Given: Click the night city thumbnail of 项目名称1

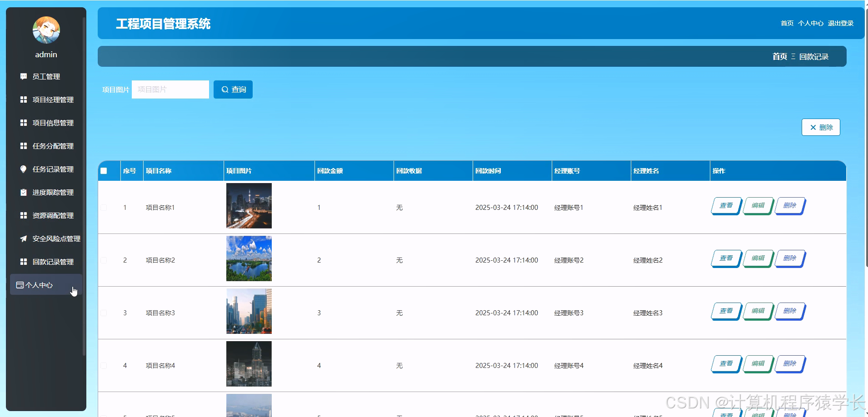Looking at the screenshot, I should (249, 206).
